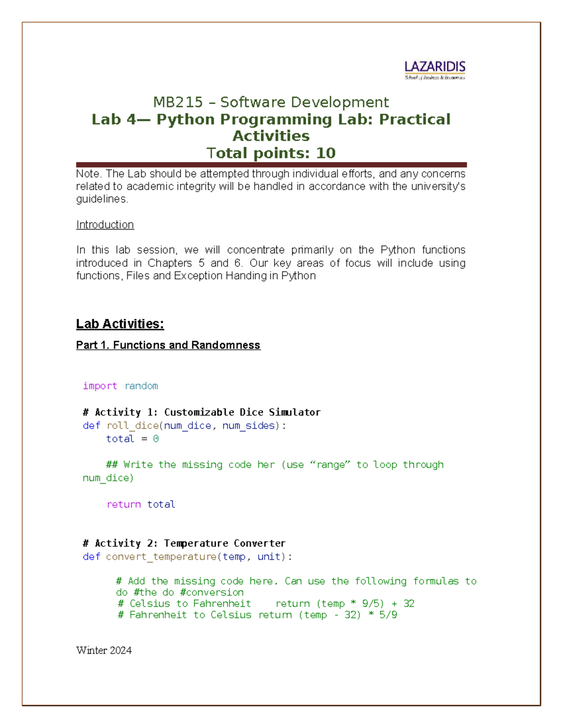The image size is (563, 728).
Task: Select the underlined Introduction heading
Action: pos(105,225)
